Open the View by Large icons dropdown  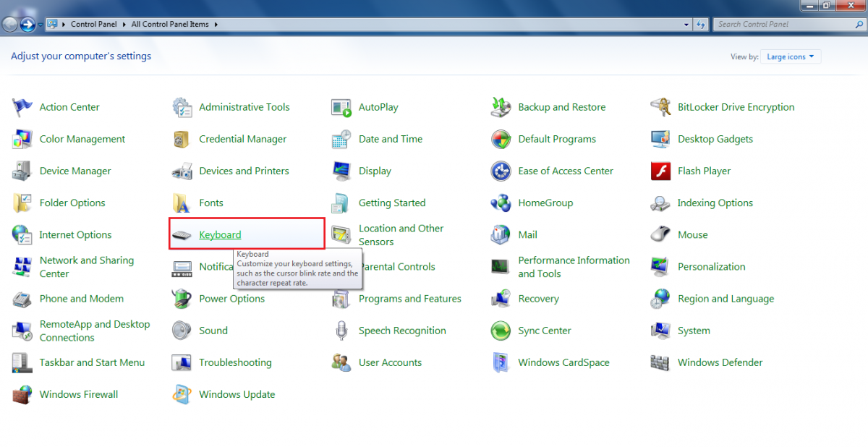[x=790, y=57]
